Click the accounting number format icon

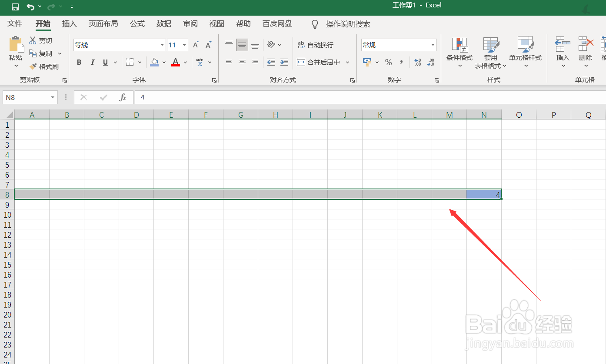(x=368, y=62)
